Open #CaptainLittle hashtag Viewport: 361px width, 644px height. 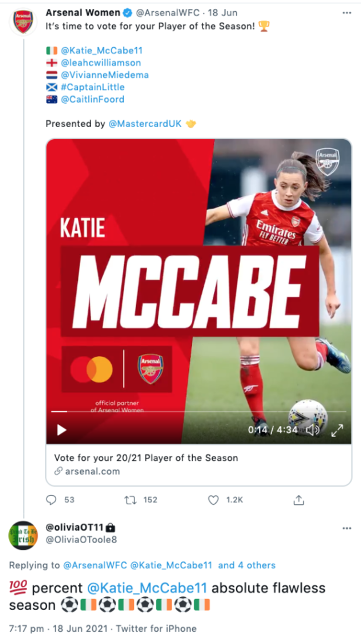coord(93,87)
